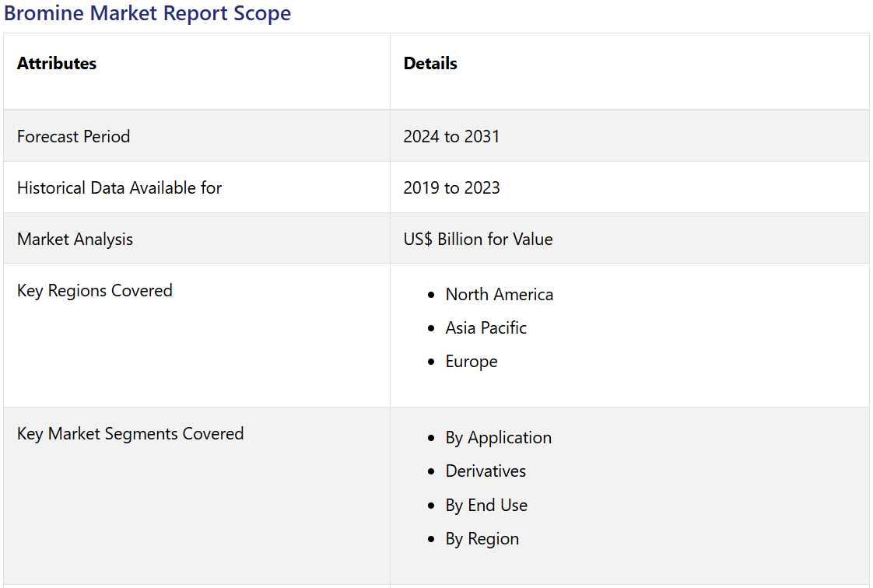Click the Forecast Period row label

[73, 137]
